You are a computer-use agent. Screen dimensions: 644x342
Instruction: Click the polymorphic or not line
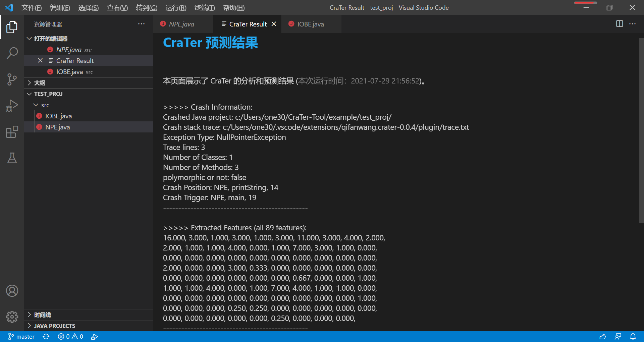205,177
